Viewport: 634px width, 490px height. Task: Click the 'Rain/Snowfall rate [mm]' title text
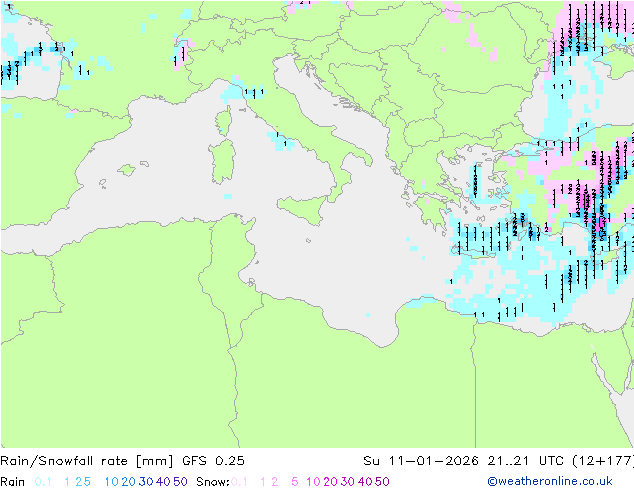(87, 461)
